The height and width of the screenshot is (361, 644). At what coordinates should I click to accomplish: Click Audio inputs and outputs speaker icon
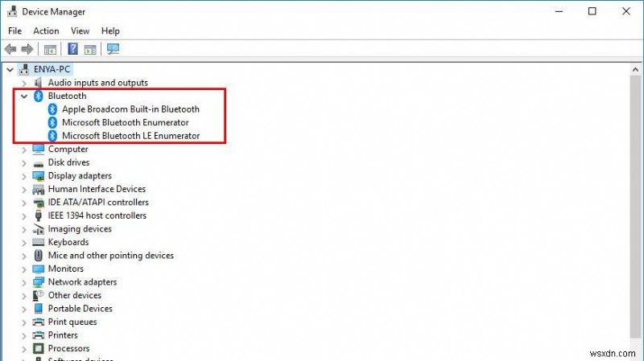pos(38,83)
